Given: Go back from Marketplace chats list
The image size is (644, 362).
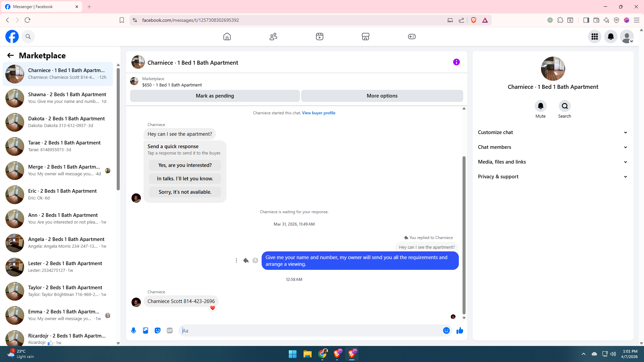Looking at the screenshot, I should click(x=10, y=55).
